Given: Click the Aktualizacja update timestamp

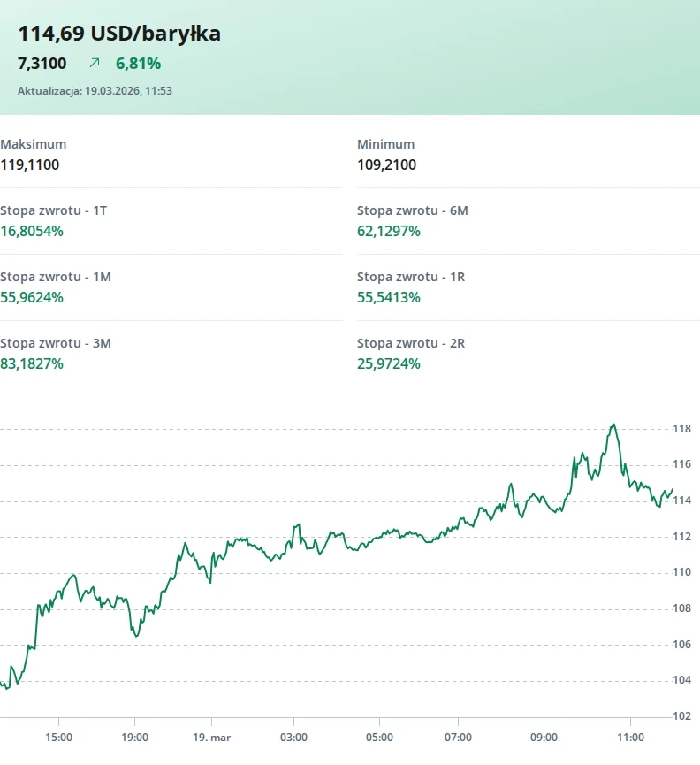Looking at the screenshot, I should tap(95, 90).
